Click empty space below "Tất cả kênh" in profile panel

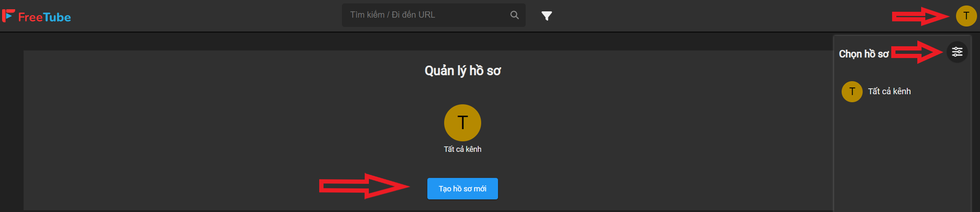coord(902,156)
